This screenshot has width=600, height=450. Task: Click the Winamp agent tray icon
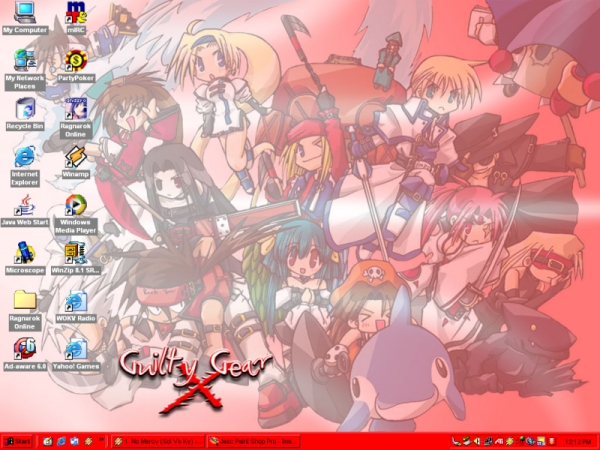[509, 441]
